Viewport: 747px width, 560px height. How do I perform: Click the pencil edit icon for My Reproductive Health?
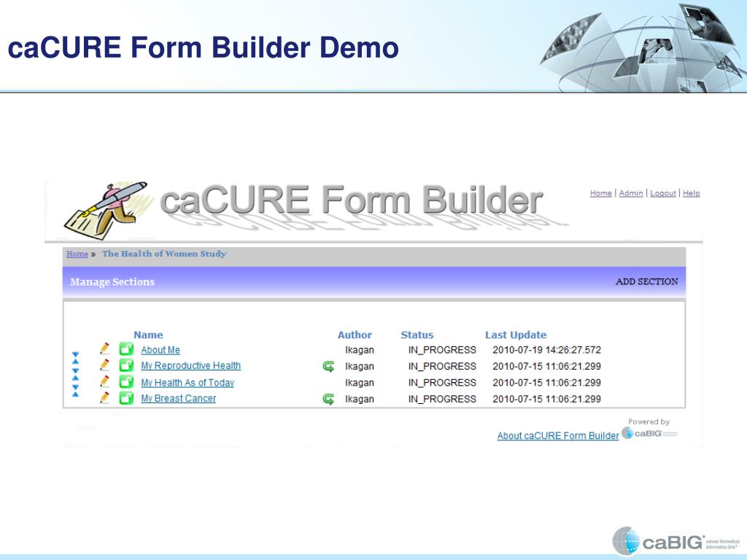(104, 365)
